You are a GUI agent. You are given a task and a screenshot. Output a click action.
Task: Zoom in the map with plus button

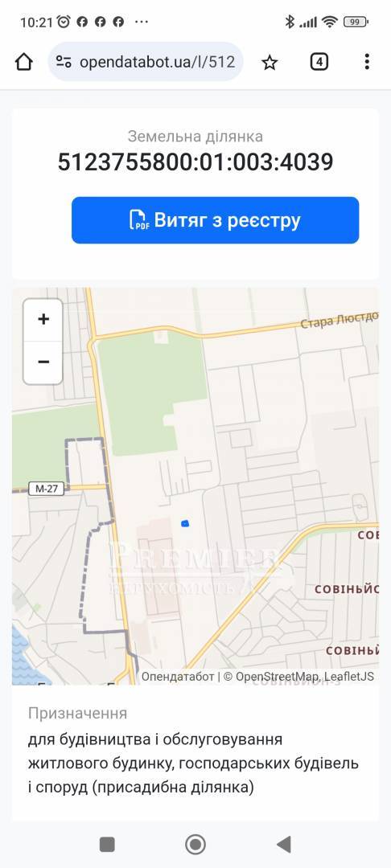tap(43, 319)
